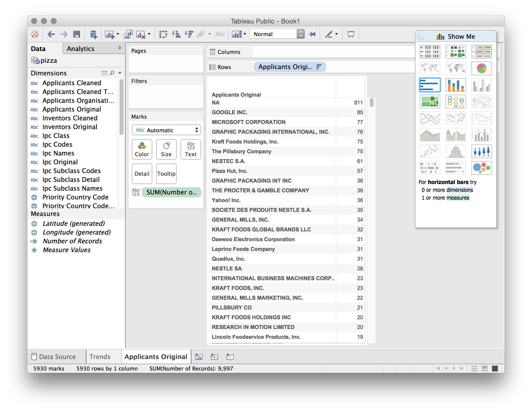The image size is (532, 412).
Task: Show filmstrip view icon in status bar
Action: (x=484, y=368)
